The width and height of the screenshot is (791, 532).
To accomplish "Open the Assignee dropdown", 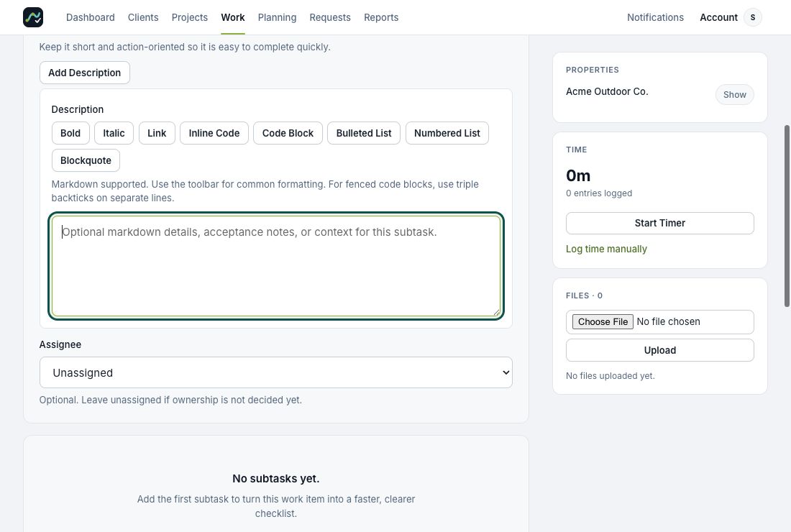I will pyautogui.click(x=276, y=372).
